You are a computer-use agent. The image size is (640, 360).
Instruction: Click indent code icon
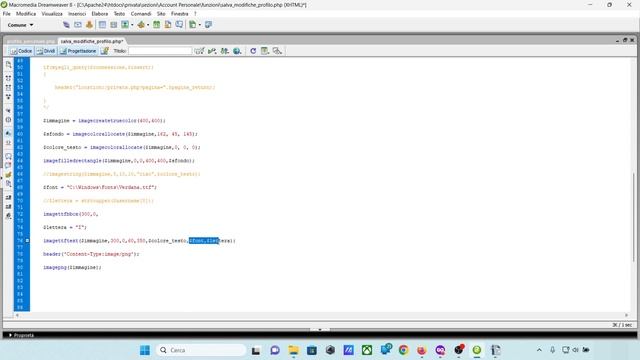[x=8, y=198]
